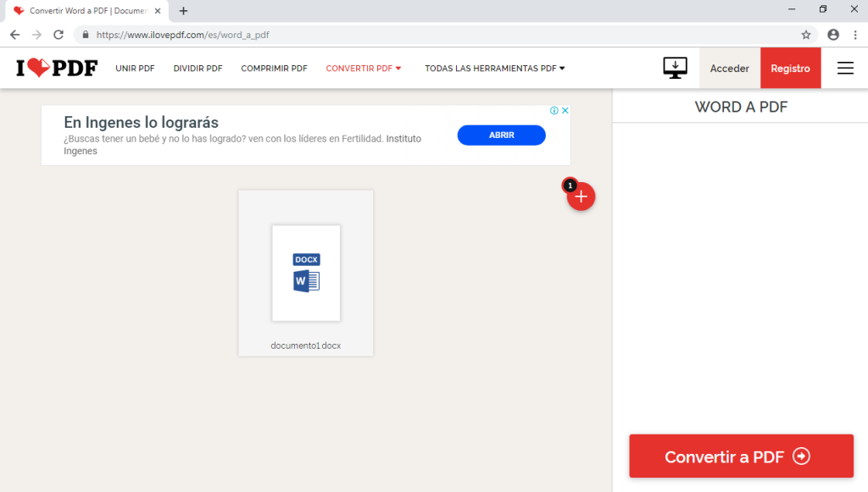This screenshot has height=492, width=868.
Task: Go to Comprimir PDF
Action: point(274,69)
